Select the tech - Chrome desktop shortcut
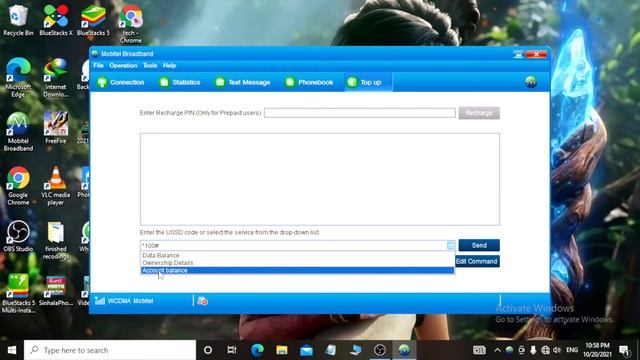The image size is (640, 360). click(x=131, y=24)
